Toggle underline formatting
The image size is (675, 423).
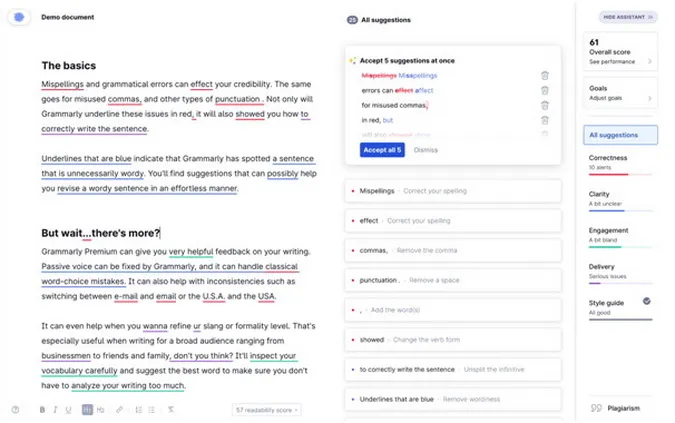[68, 410]
